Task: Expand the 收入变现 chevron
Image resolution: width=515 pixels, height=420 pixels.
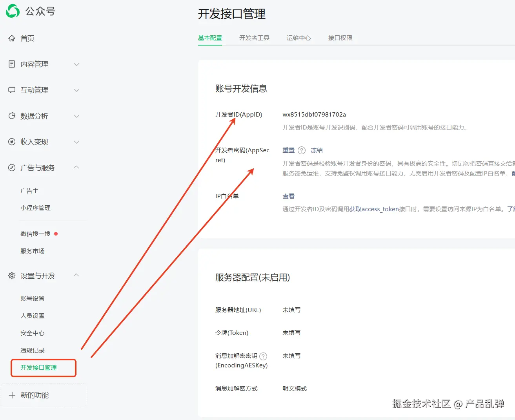Action: click(x=76, y=142)
